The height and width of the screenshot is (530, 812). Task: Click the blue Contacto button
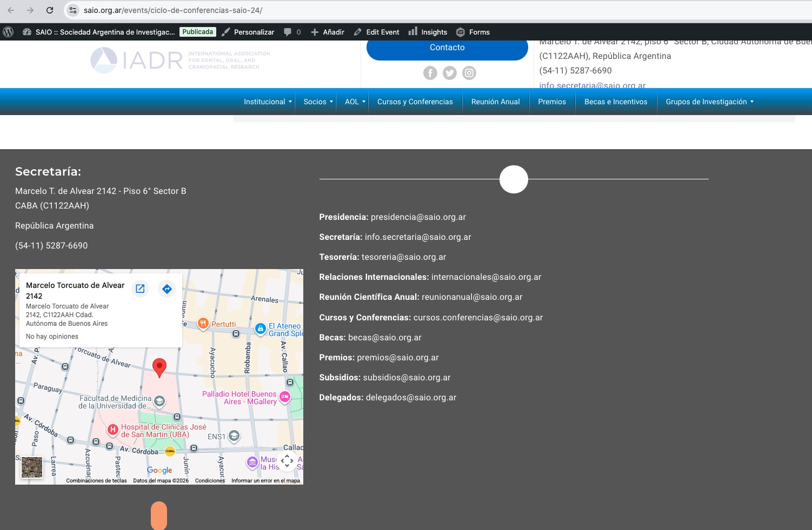click(447, 48)
